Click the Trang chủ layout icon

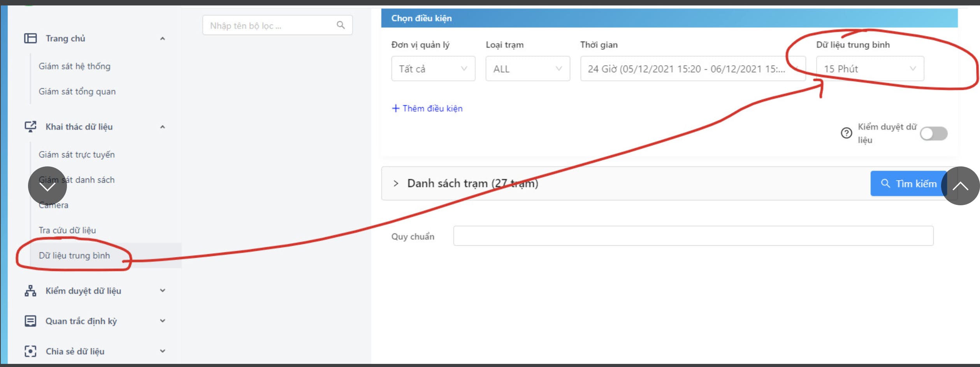(30, 38)
